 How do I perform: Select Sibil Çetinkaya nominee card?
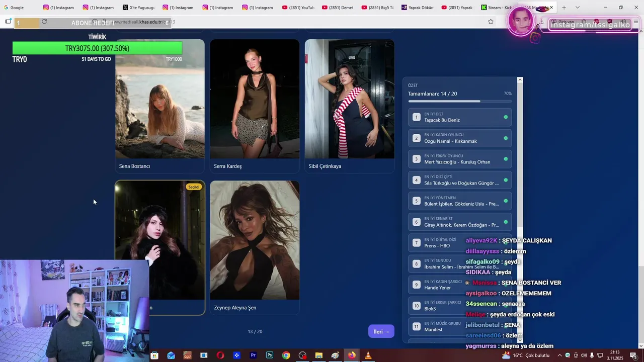(350, 106)
